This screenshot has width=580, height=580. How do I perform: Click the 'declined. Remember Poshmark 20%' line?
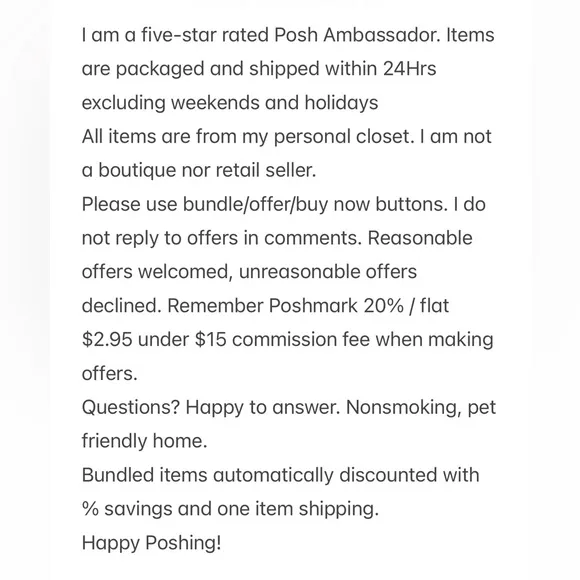265,306
